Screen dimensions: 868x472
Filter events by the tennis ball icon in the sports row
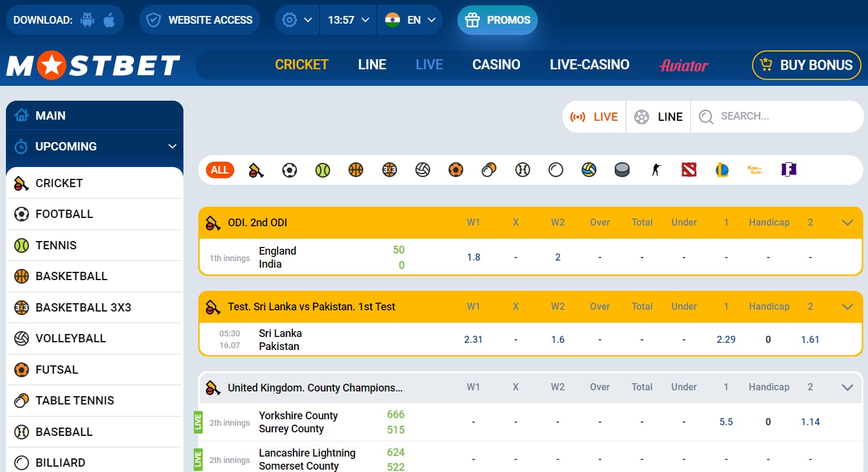[322, 171]
